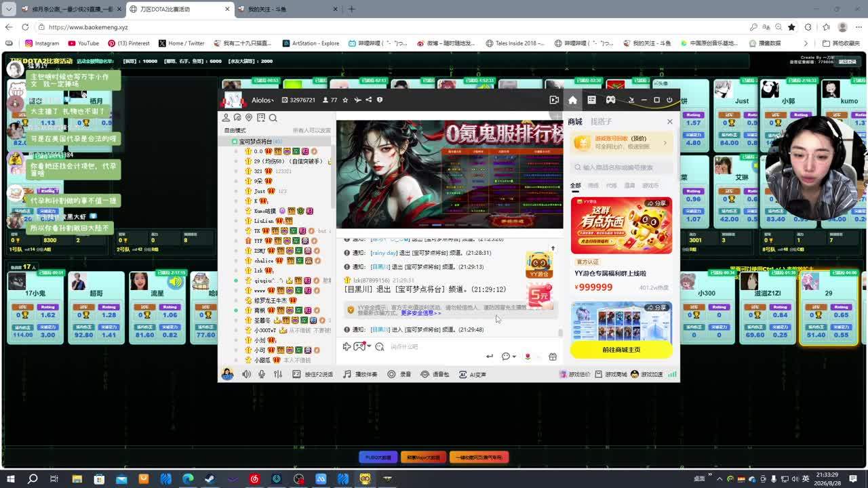
Task: Select the 找搭子 tab in YY panel
Action: point(601,121)
